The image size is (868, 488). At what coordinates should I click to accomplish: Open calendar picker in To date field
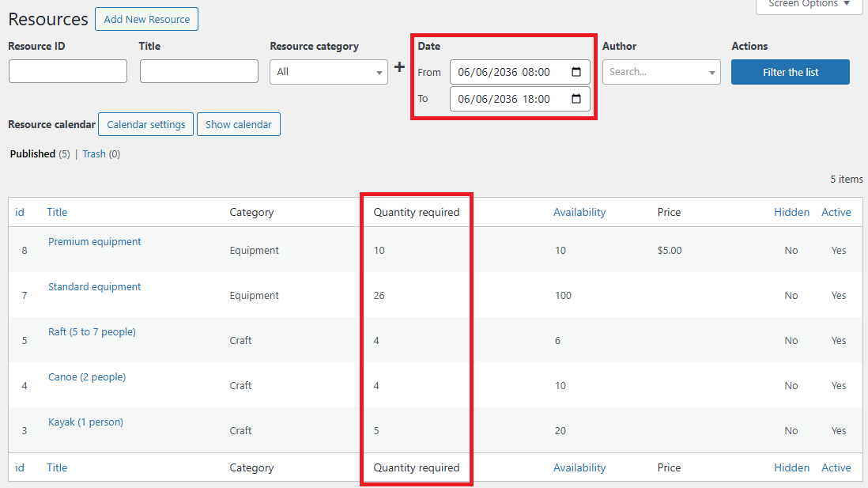click(576, 99)
